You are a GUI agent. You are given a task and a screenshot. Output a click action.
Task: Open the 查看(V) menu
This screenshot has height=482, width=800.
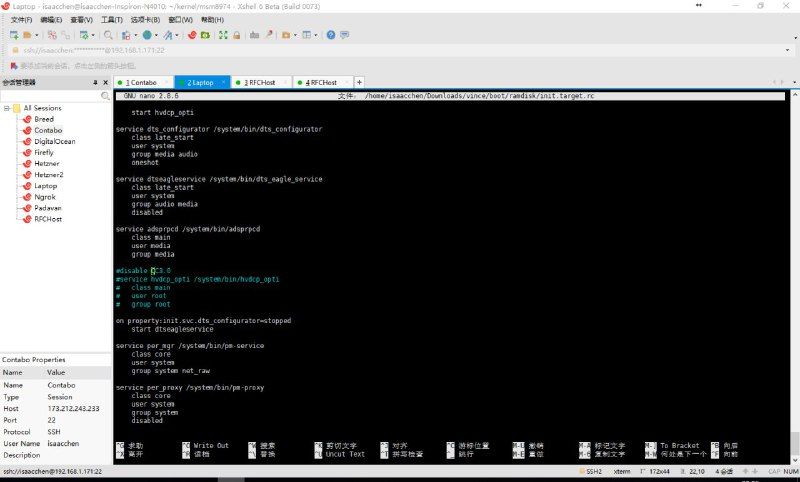tap(82, 20)
